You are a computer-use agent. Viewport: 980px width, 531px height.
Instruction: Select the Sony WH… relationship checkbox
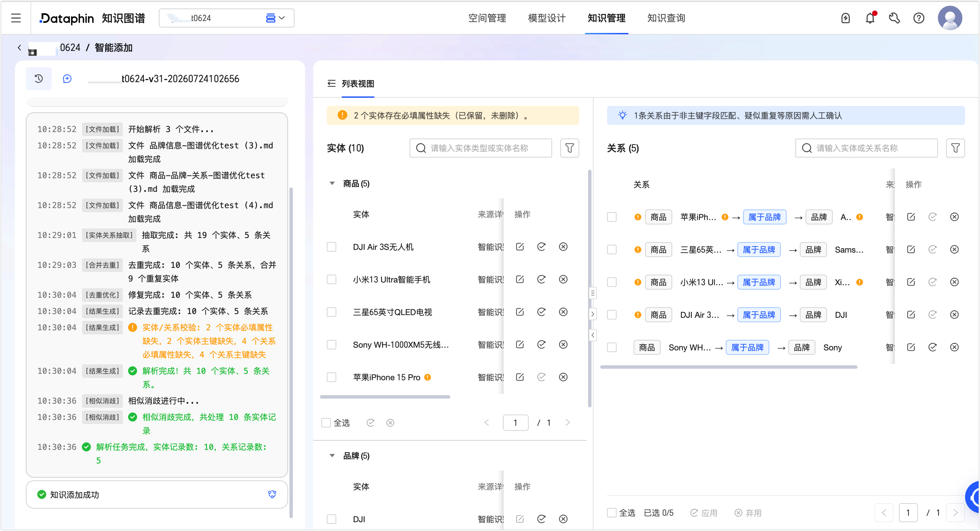[x=612, y=348]
